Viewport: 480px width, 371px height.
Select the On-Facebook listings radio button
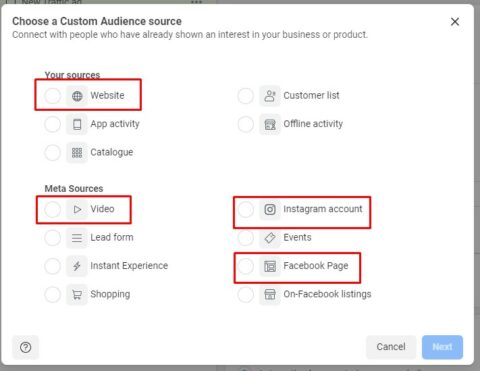pyautogui.click(x=246, y=294)
